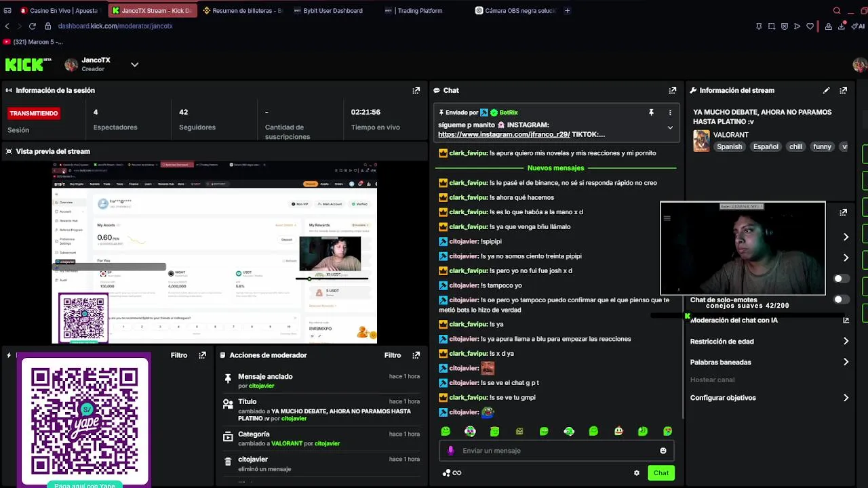
Task: Expand the second chevron beside the webcam
Action: [x=846, y=258]
